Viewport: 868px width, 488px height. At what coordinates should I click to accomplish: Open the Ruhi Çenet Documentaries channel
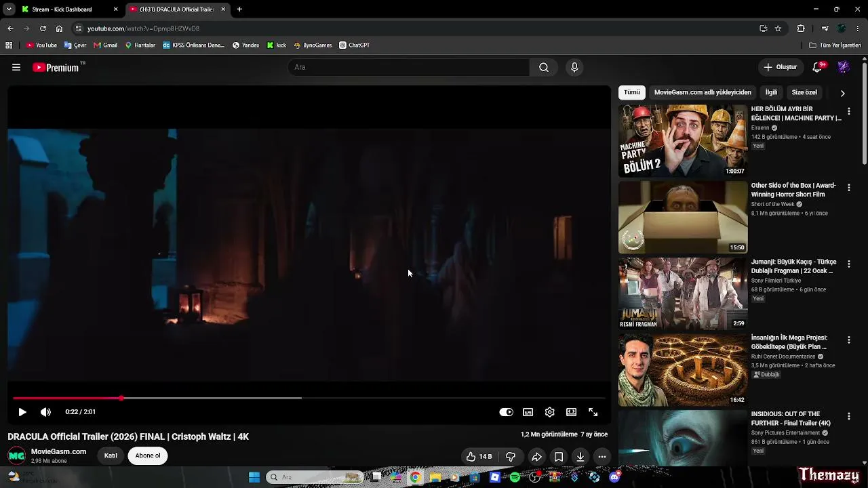[x=783, y=357]
